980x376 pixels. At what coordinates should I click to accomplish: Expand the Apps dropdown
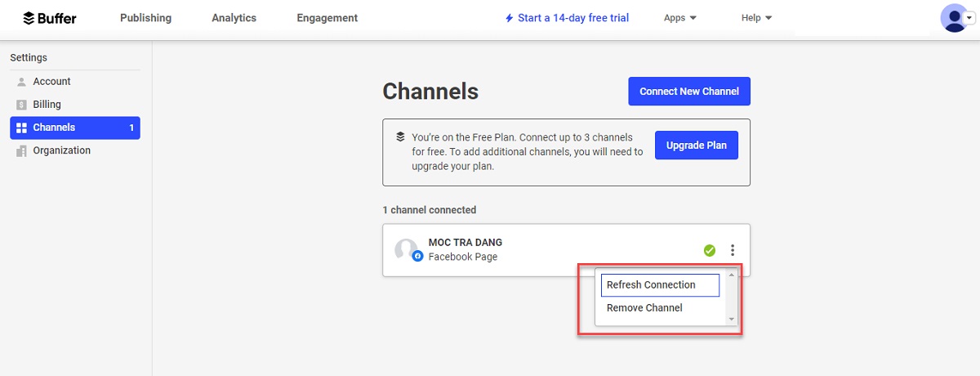click(679, 18)
